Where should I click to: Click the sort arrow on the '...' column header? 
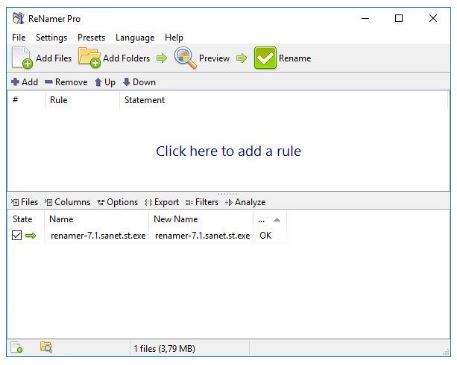coord(276,220)
